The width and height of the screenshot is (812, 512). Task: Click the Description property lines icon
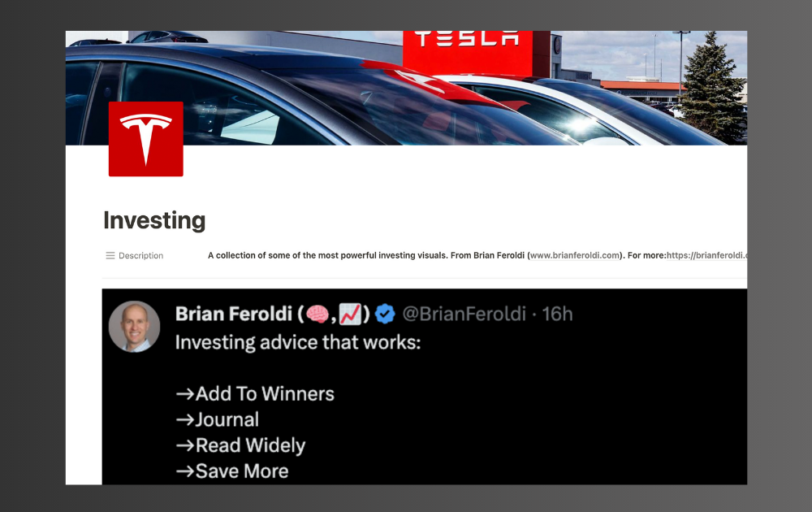coord(110,255)
